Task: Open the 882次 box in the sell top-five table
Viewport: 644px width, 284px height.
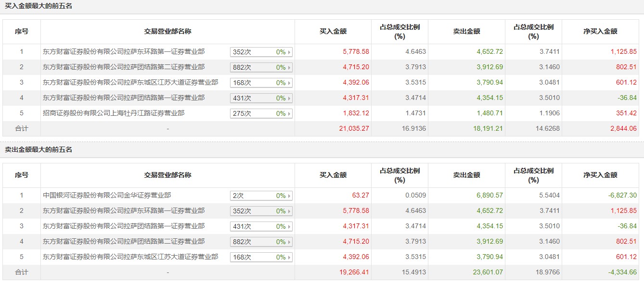Action: click(261, 242)
